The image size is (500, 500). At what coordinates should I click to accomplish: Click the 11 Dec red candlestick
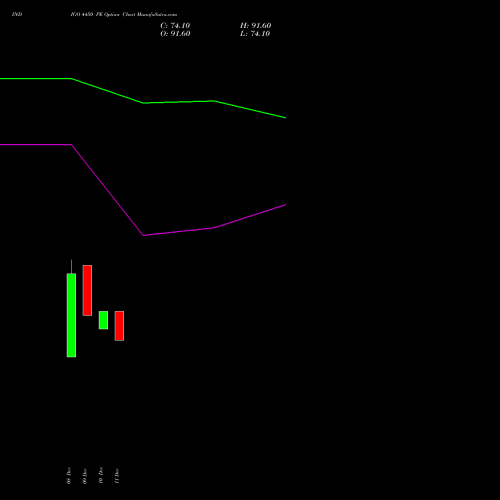coord(119,326)
